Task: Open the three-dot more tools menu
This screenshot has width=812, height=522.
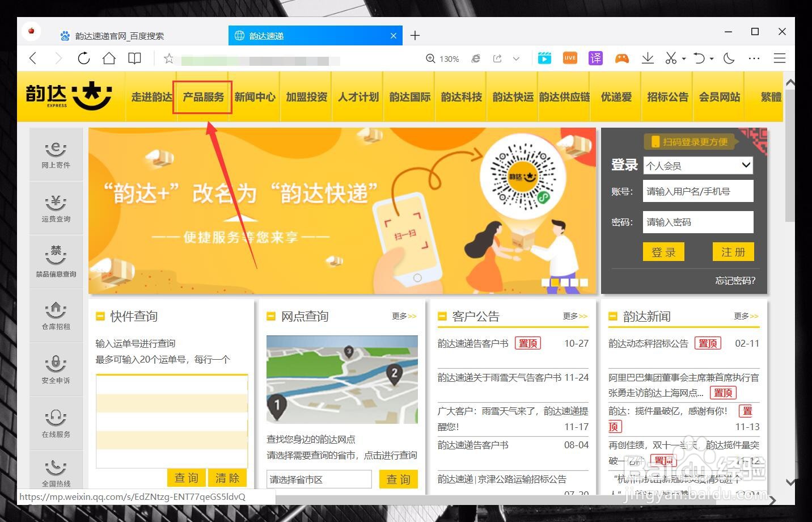Action: (754, 58)
